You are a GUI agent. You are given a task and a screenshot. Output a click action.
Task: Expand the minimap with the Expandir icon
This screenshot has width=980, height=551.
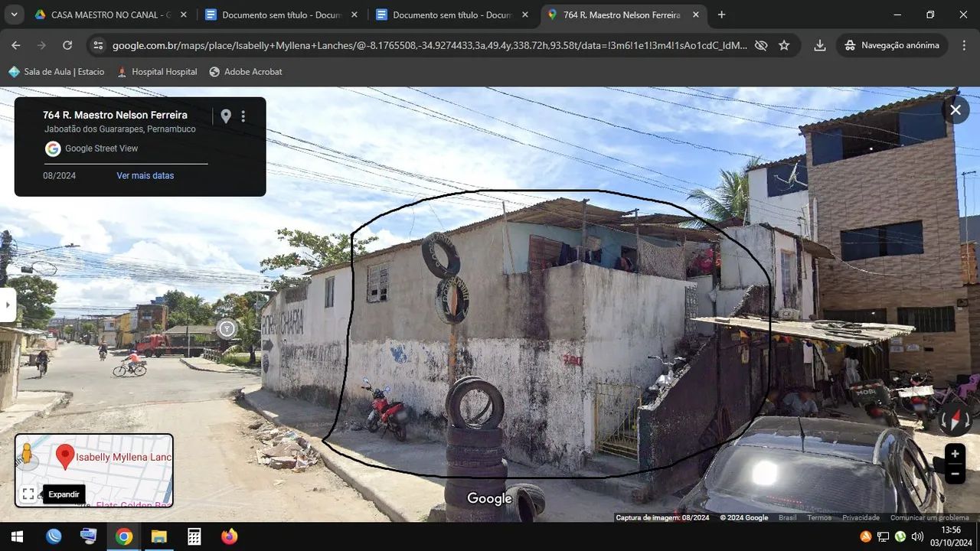pos(28,494)
